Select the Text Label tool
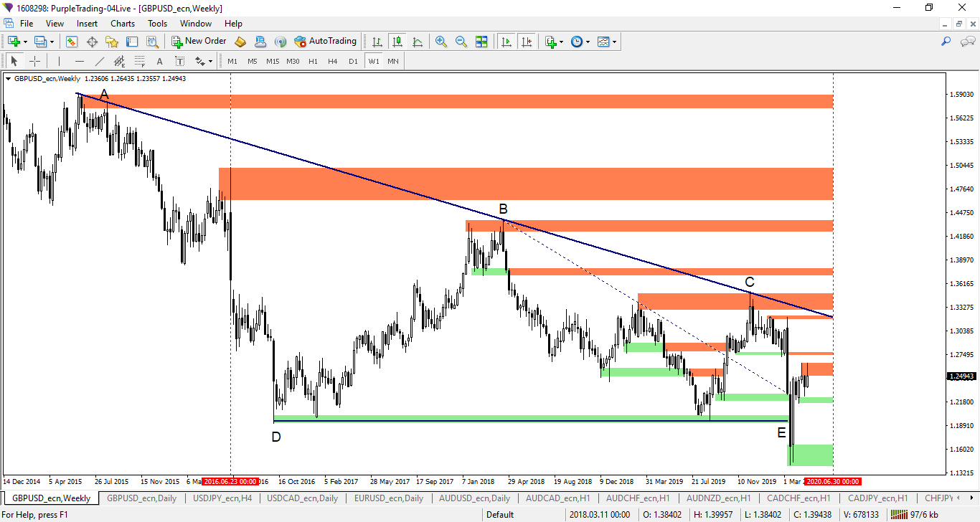This screenshot has height=522, width=980. pos(179,61)
